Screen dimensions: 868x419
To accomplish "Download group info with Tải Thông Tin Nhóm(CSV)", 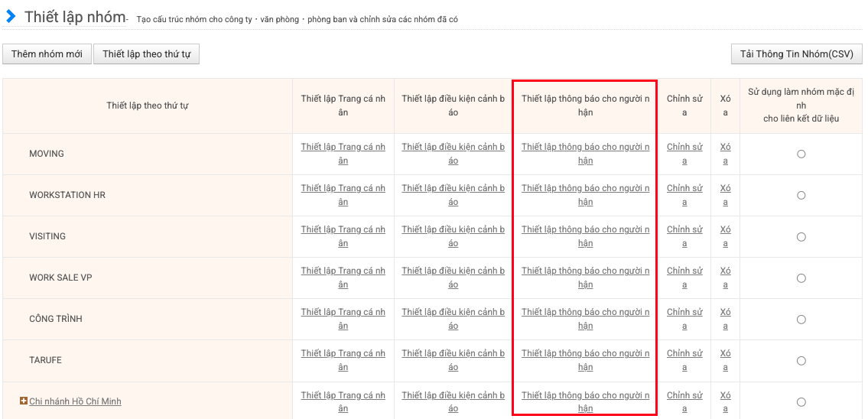I will (796, 54).
